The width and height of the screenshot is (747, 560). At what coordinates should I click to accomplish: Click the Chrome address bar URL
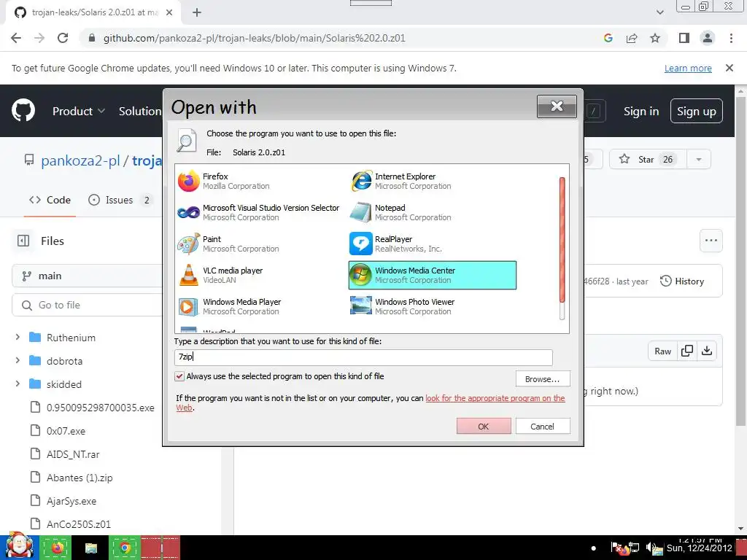255,38
